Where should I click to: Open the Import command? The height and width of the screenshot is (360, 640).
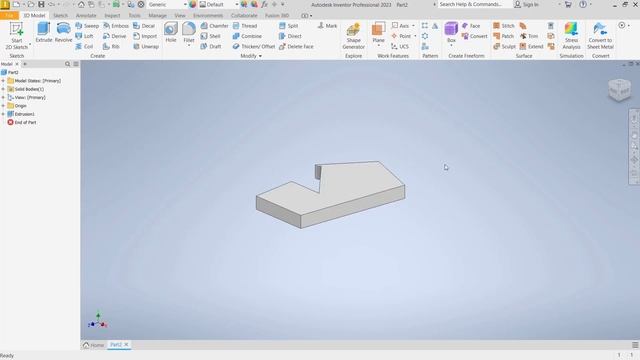tap(145, 36)
